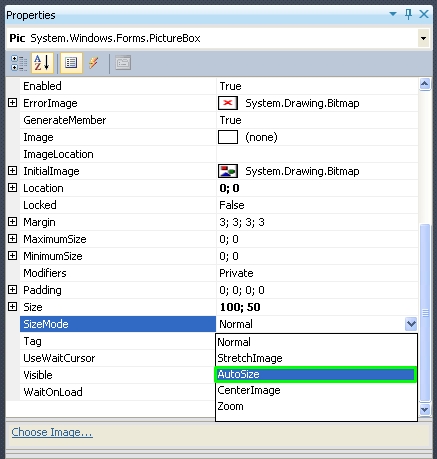Image resolution: width=437 pixels, height=459 pixels.
Task: Click the InitialImage bitmap thumbnail
Action: 228,171
